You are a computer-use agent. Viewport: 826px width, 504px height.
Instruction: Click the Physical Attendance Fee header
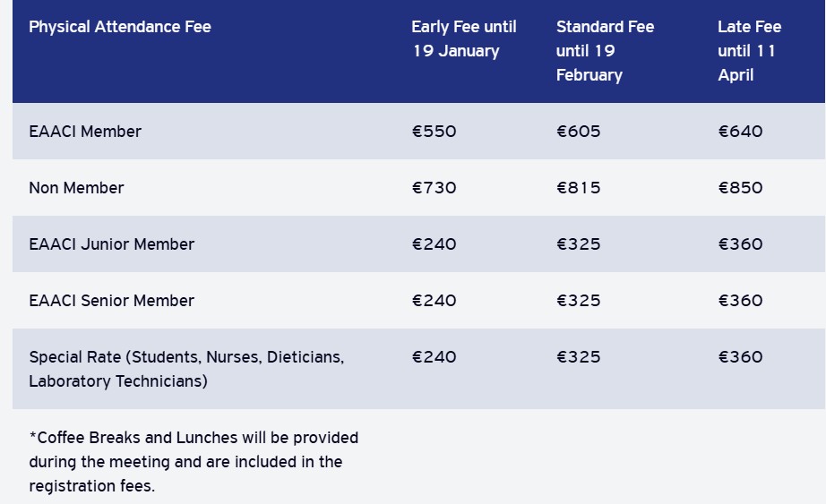(x=120, y=27)
